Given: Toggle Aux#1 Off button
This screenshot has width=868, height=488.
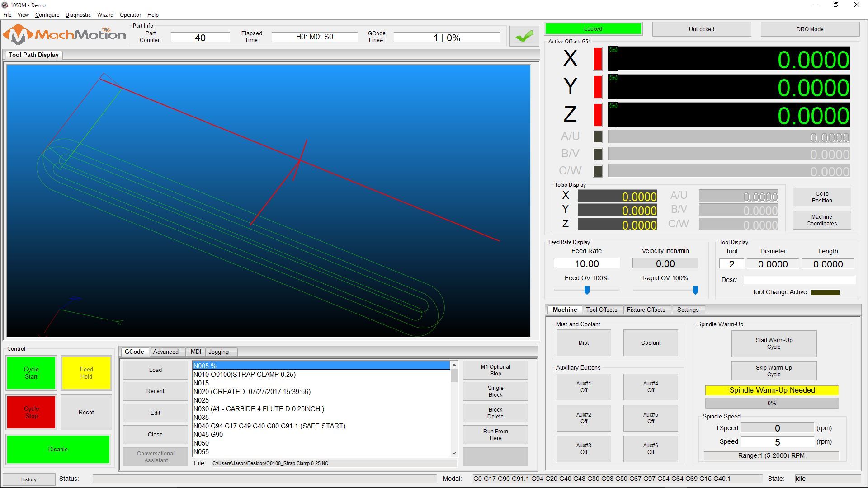Looking at the screenshot, I should [583, 387].
